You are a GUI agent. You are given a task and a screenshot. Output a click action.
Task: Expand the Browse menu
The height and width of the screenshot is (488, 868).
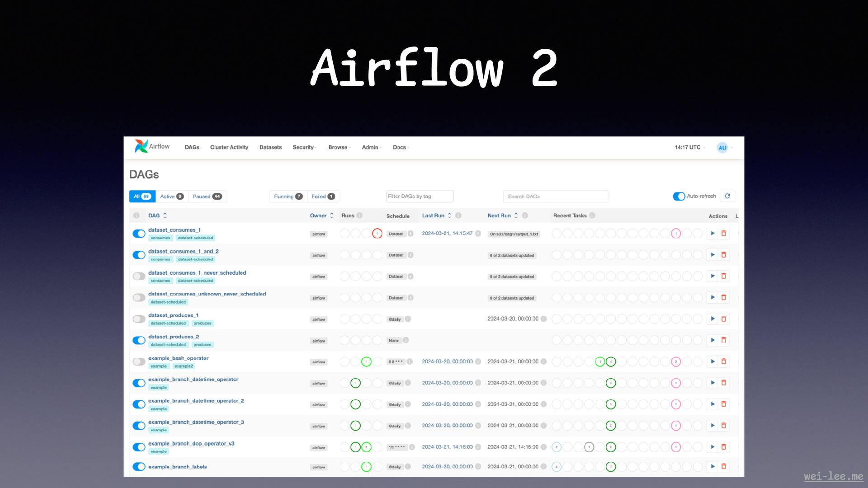tap(339, 147)
